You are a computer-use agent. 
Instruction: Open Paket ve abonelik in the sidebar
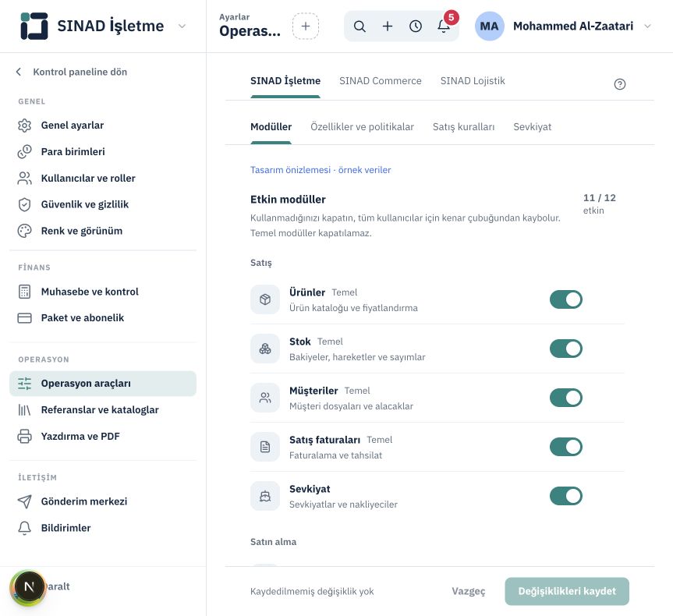click(x=103, y=318)
